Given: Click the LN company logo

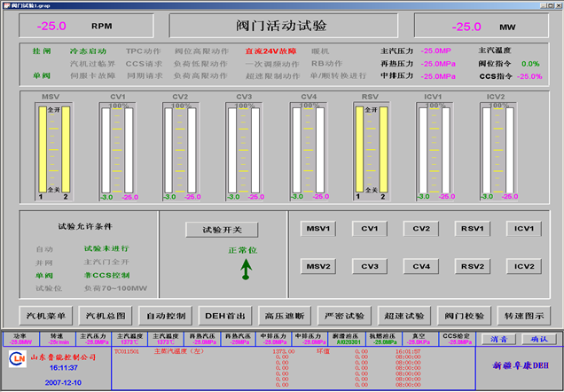Looking at the screenshot, I should [18, 359].
